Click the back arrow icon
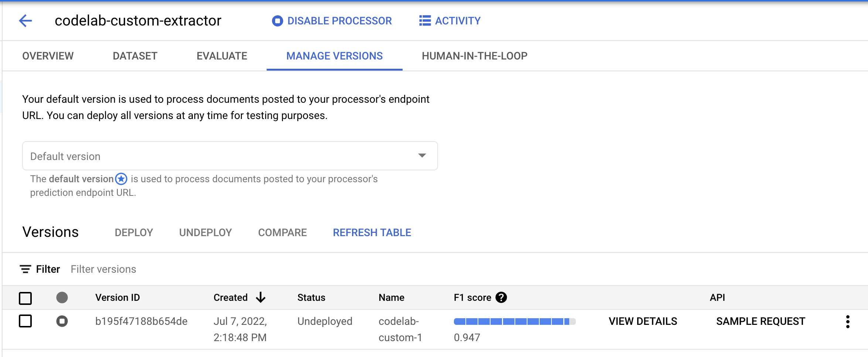This screenshot has height=357, width=868. 25,21
